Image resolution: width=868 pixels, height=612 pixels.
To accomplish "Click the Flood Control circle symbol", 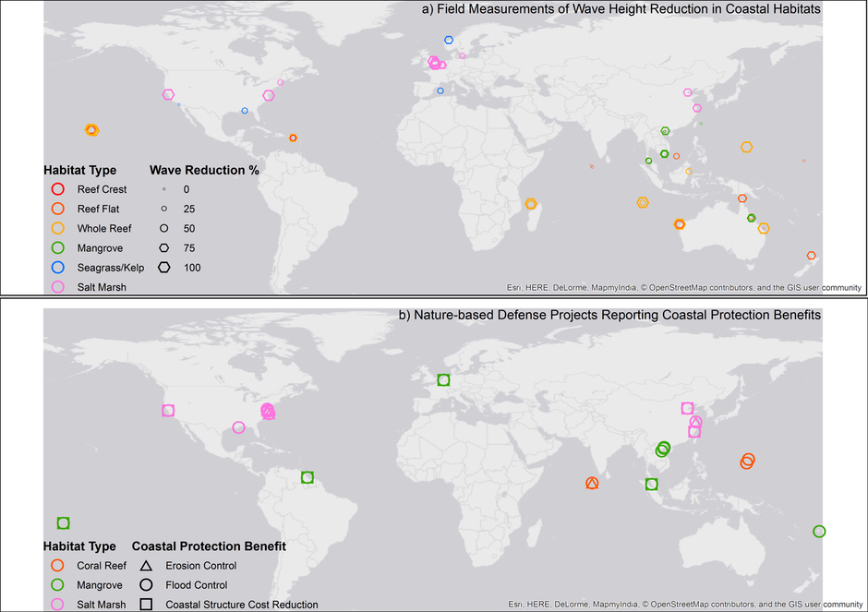I will tap(146, 585).
